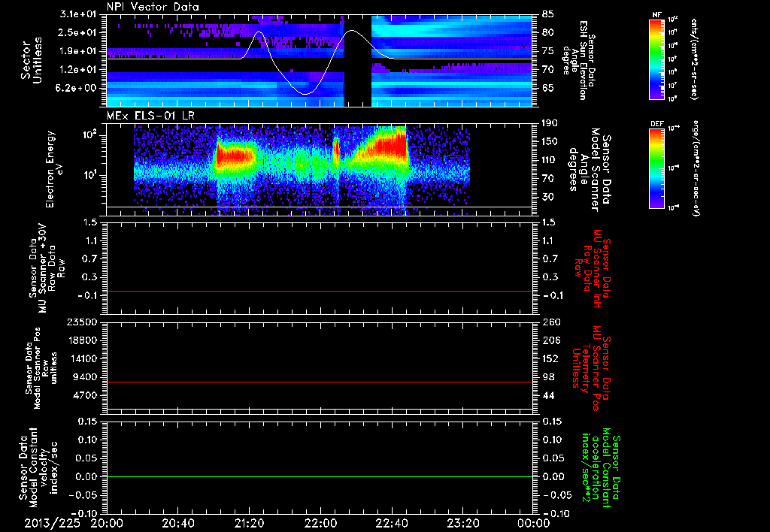Click the "4700" scanner position axis value

[84, 395]
